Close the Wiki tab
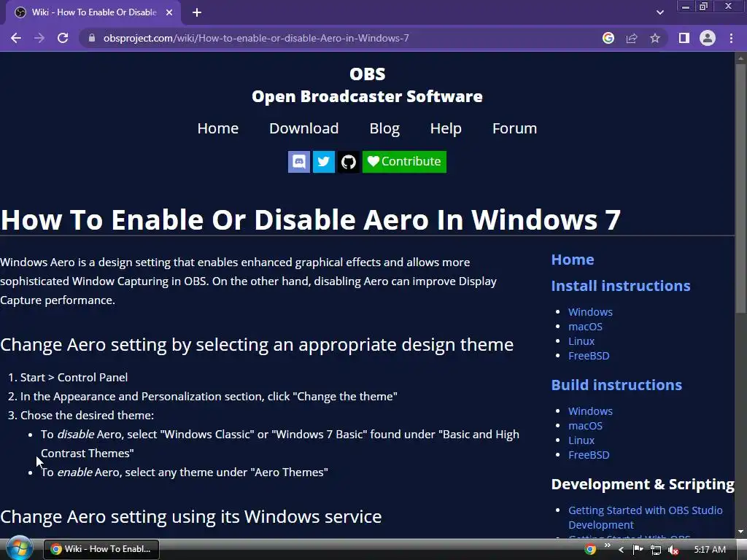This screenshot has height=560, width=747. [x=169, y=13]
